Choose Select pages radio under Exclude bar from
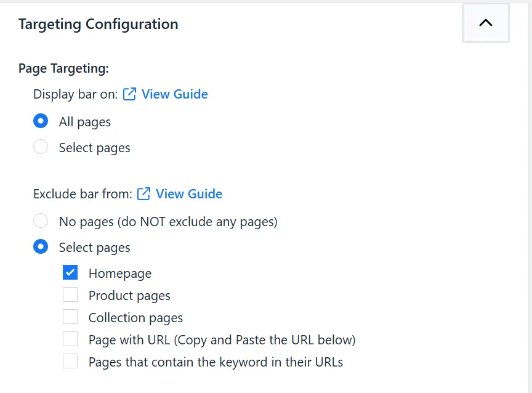Screen dimensions: 532x393 click(x=41, y=247)
